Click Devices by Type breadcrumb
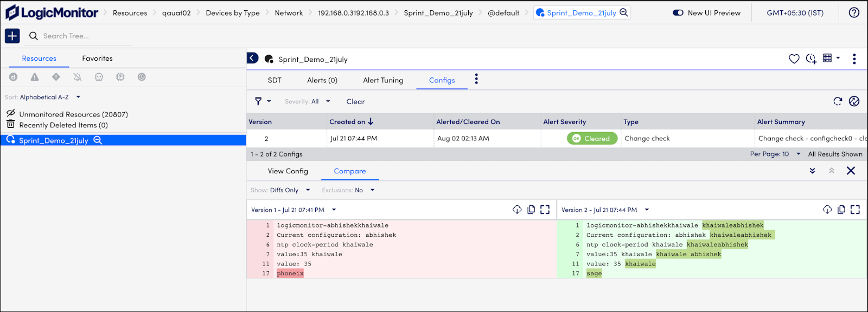The image size is (868, 312). click(x=233, y=12)
